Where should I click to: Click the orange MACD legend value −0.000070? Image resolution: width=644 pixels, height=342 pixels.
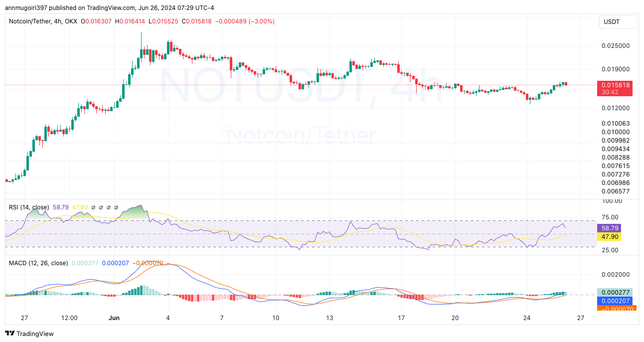(148, 263)
